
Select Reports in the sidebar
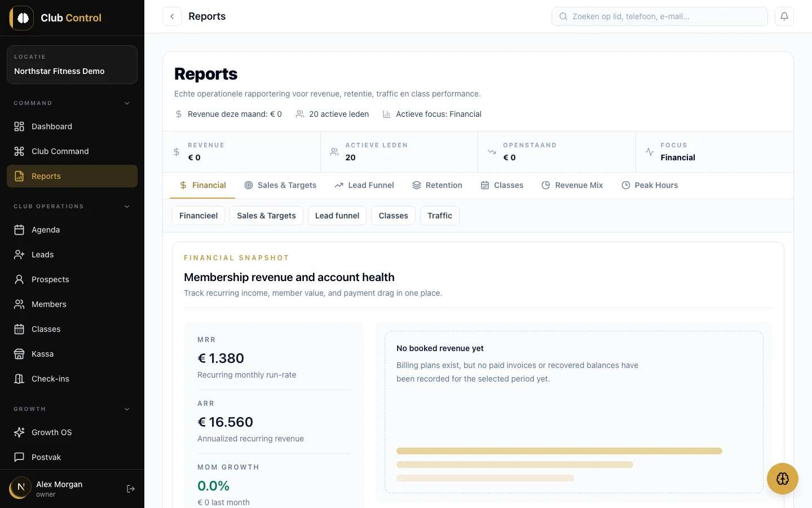tap(72, 176)
